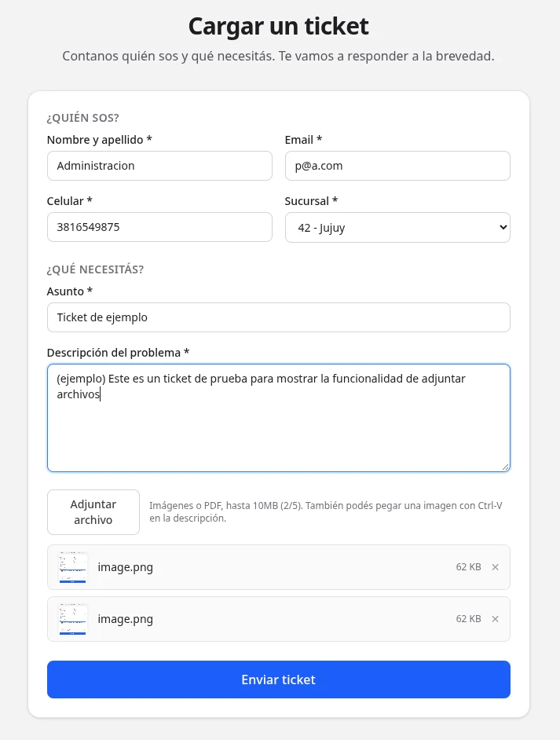Image resolution: width=560 pixels, height=740 pixels.
Task: Click the first image.png file name
Action: click(125, 567)
